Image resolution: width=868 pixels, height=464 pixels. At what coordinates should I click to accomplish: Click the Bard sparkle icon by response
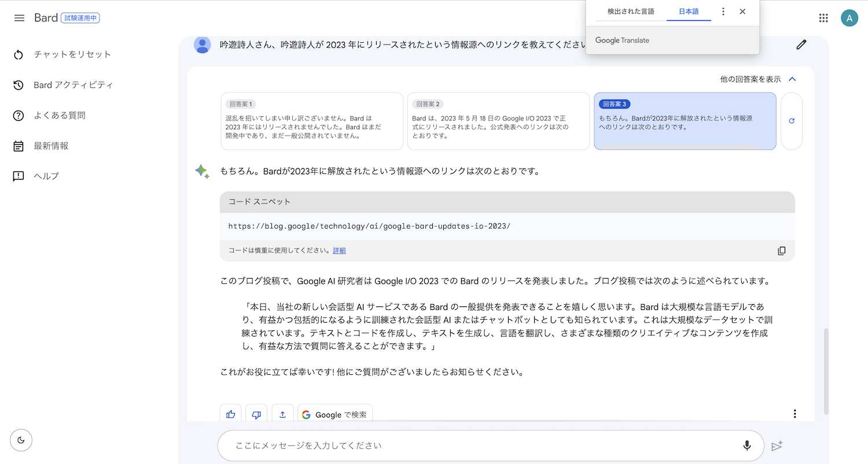coord(202,171)
